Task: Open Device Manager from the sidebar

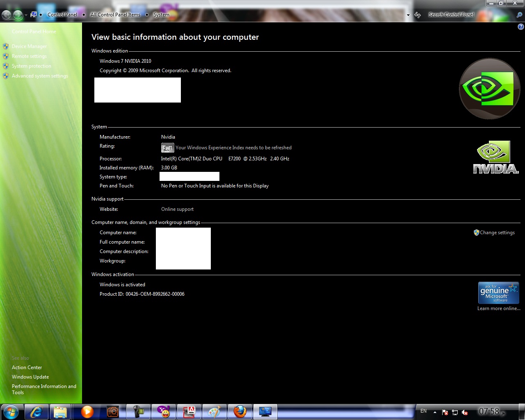Action: [29, 46]
